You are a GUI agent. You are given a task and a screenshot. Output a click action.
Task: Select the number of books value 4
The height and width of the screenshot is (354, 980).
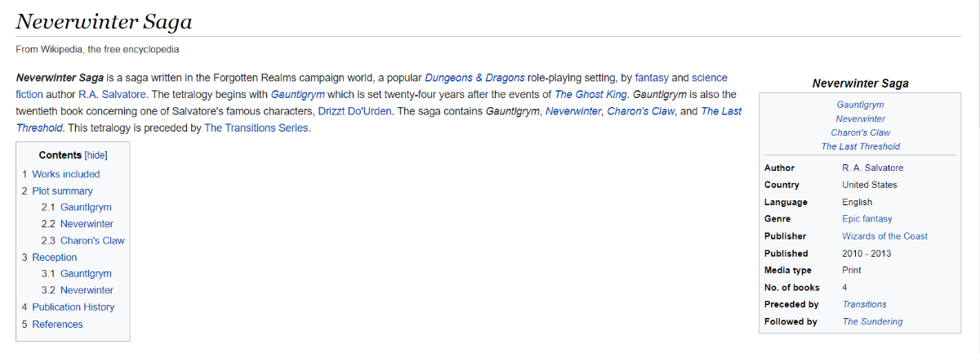(x=845, y=288)
